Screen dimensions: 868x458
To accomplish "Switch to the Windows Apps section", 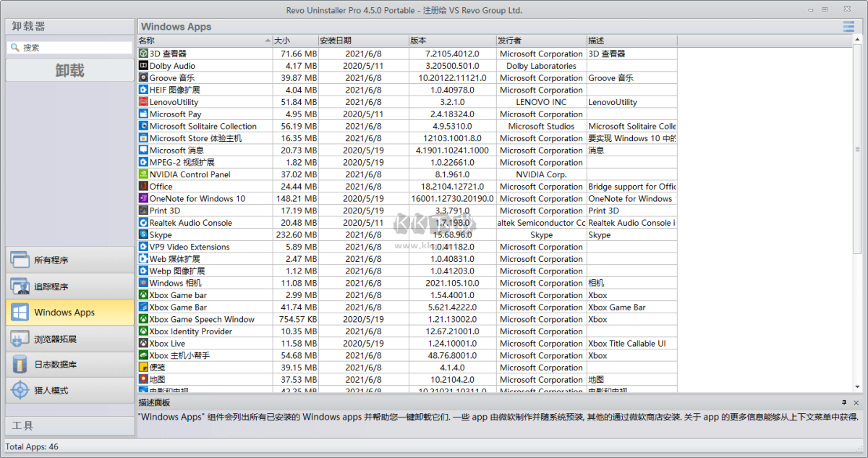I will (69, 313).
